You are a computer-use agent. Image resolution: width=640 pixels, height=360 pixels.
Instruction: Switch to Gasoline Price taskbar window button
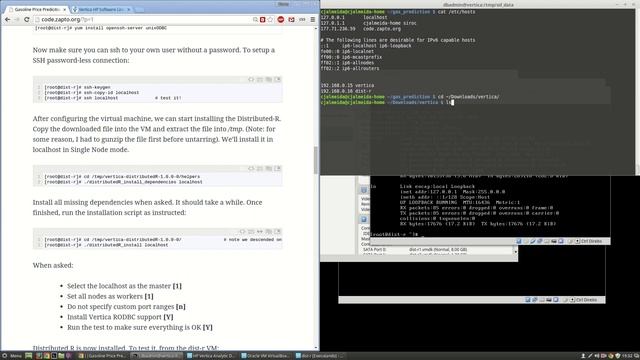(102, 356)
